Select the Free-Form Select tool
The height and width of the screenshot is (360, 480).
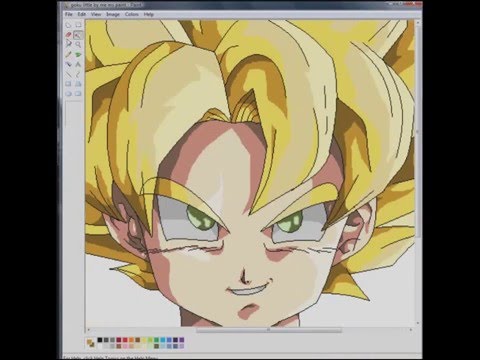coord(68,25)
